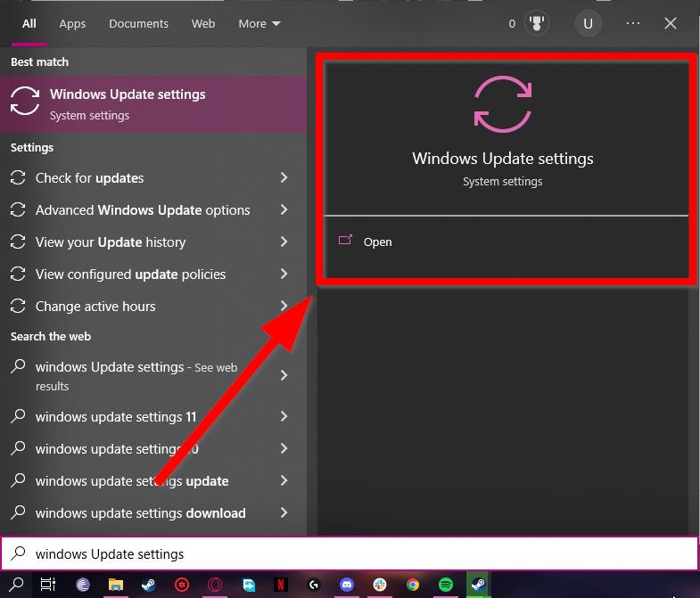Expand chevron for windows update settings download
Screen dimensions: 700x598
284,512
